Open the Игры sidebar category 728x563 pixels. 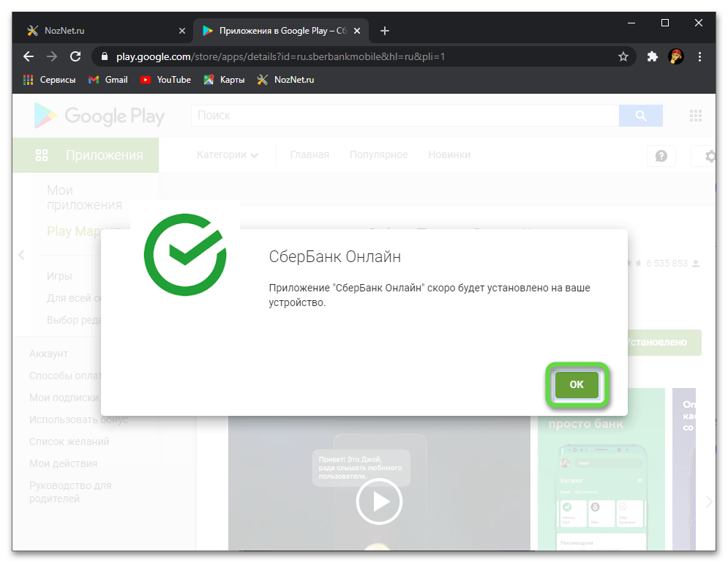(59, 276)
